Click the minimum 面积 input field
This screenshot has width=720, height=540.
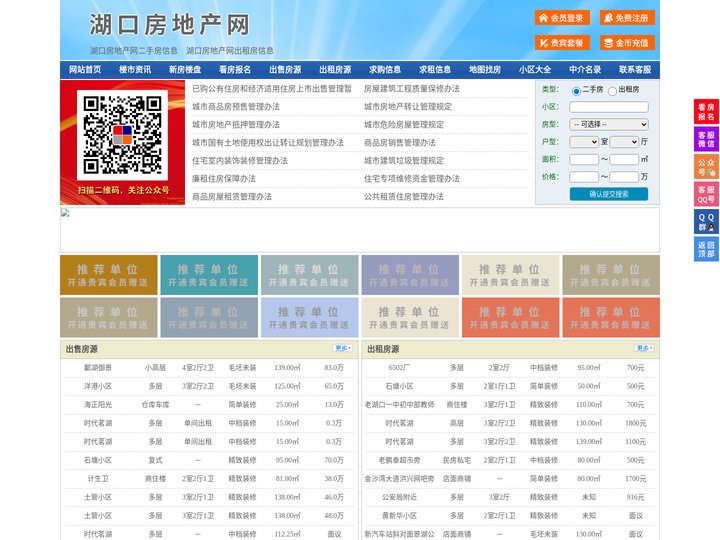584,160
